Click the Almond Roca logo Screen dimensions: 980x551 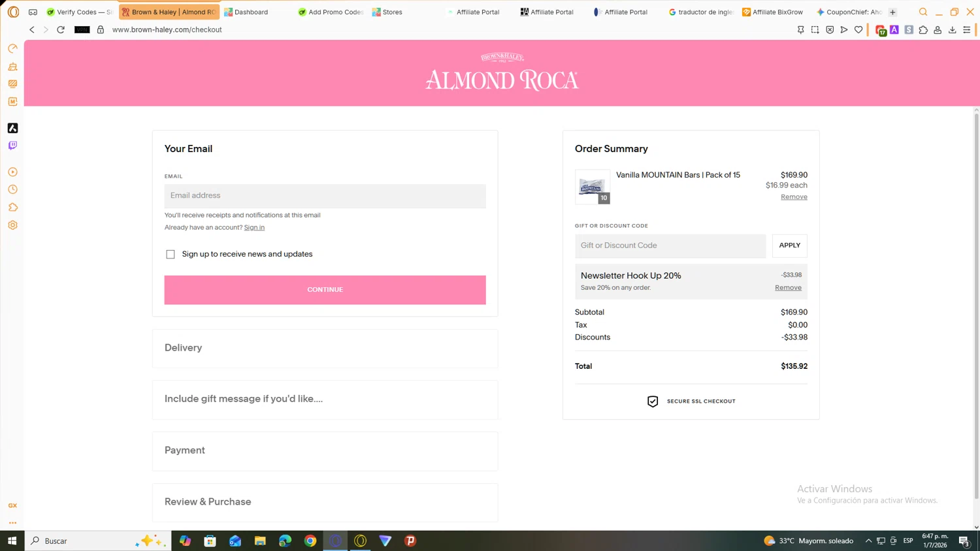coord(502,72)
